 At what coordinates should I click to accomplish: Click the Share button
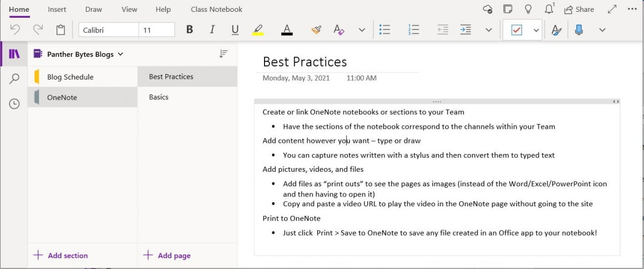pyautogui.click(x=579, y=9)
